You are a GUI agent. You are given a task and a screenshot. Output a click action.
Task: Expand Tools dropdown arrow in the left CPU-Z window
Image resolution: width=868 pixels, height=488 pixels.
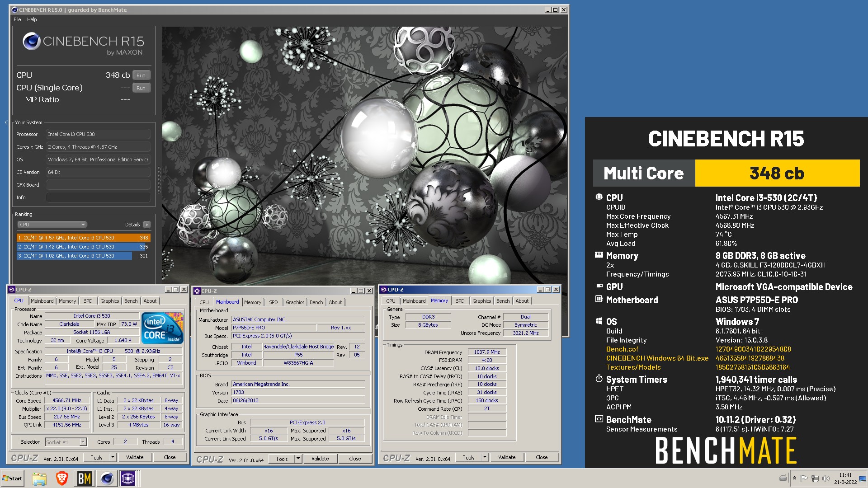[113, 457]
